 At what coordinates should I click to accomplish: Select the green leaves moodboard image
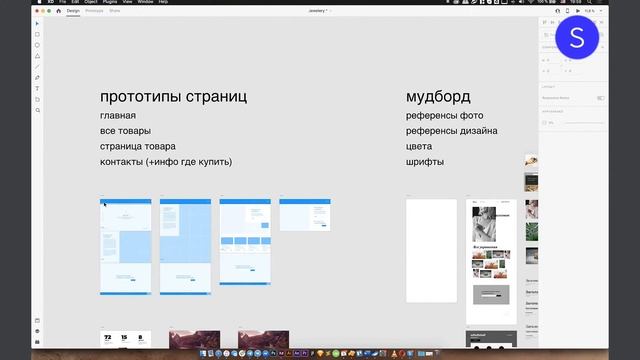click(531, 232)
